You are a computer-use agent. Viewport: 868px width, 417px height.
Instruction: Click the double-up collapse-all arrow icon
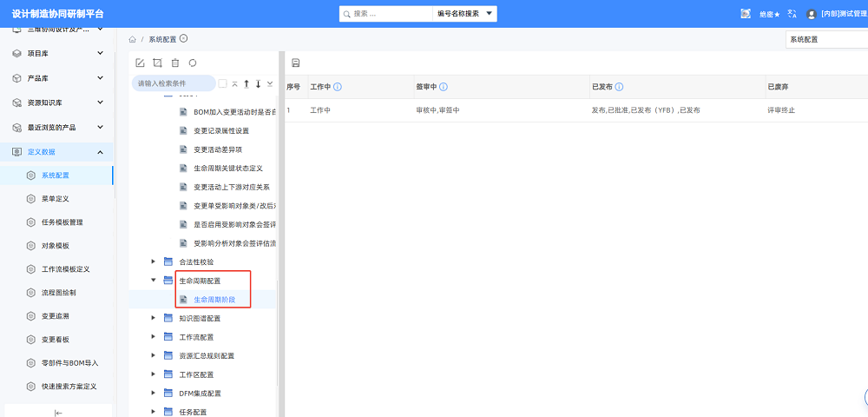point(234,83)
